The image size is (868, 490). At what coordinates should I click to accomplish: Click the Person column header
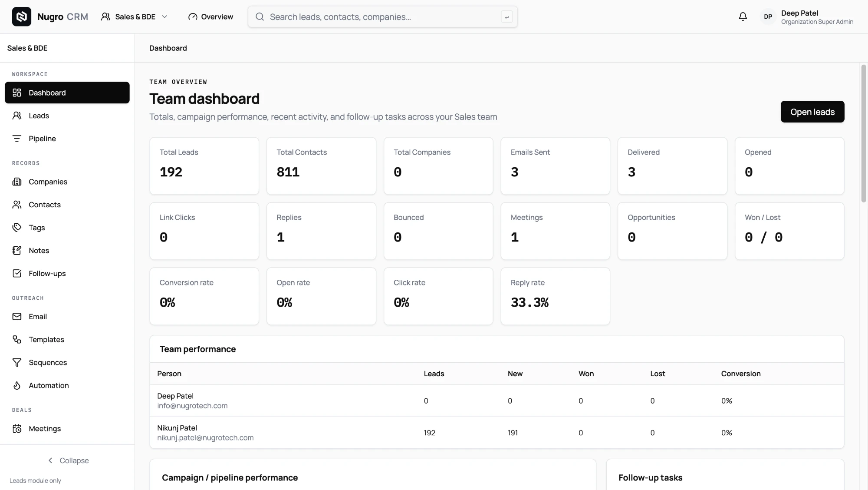click(x=169, y=374)
